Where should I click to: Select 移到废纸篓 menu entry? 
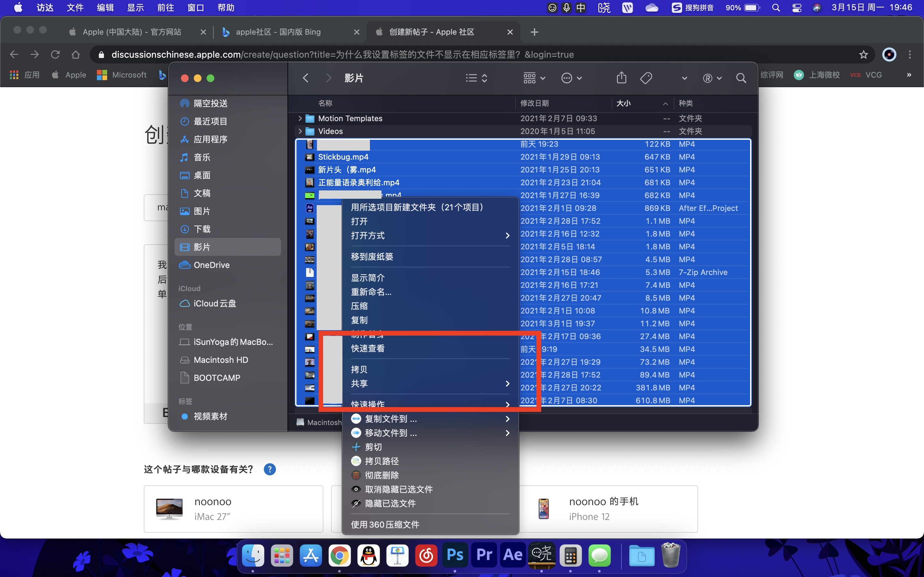[372, 256]
